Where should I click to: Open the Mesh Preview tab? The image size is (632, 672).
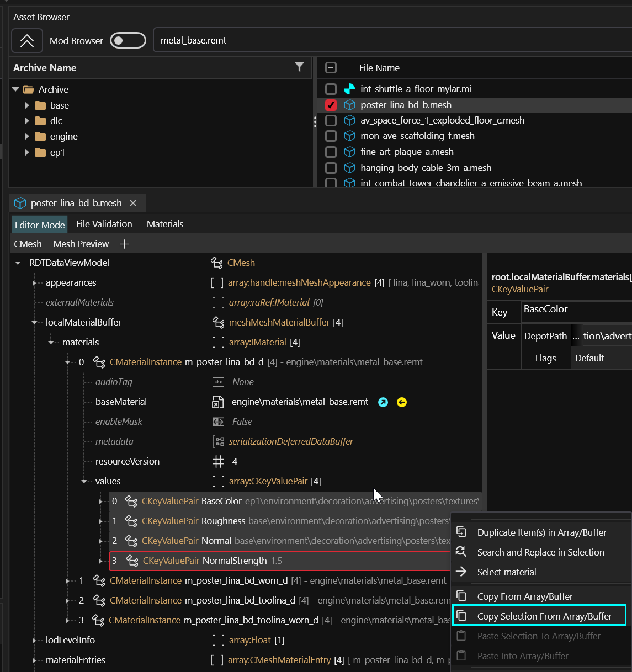(x=81, y=244)
